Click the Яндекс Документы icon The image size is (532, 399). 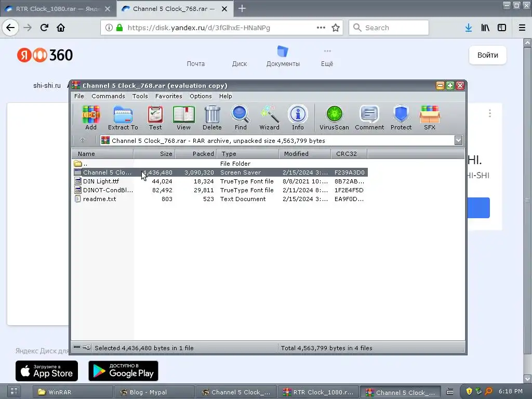[x=283, y=51]
